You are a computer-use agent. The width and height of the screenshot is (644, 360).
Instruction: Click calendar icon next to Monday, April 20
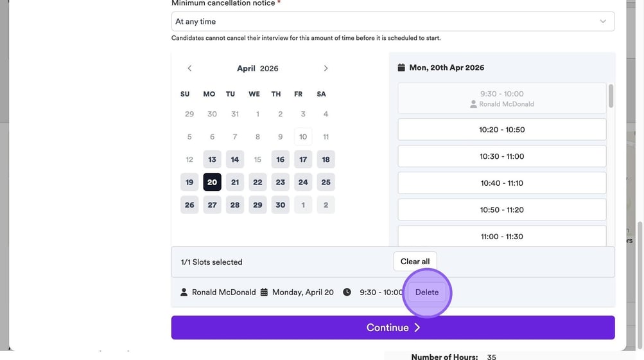point(264,292)
